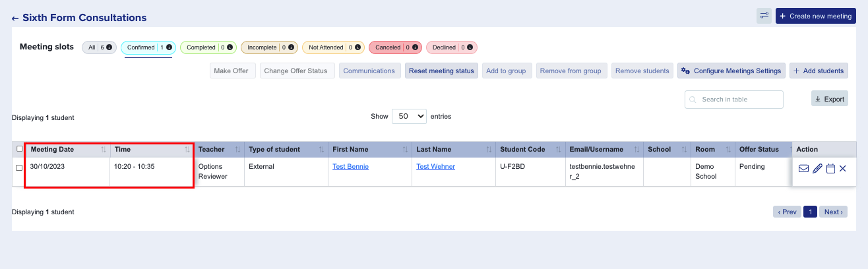Open the Test Wehner last name link
The image size is (868, 269).
pyautogui.click(x=435, y=167)
